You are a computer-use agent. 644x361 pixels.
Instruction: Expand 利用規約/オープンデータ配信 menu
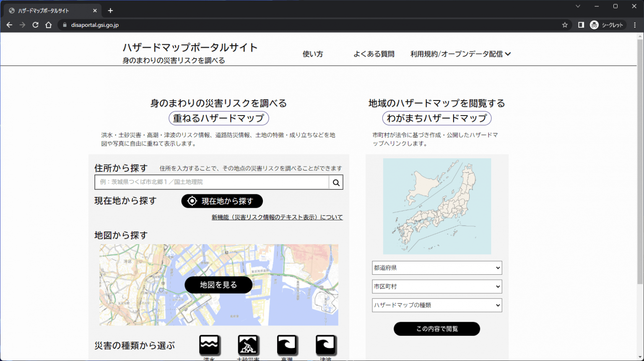click(x=460, y=54)
